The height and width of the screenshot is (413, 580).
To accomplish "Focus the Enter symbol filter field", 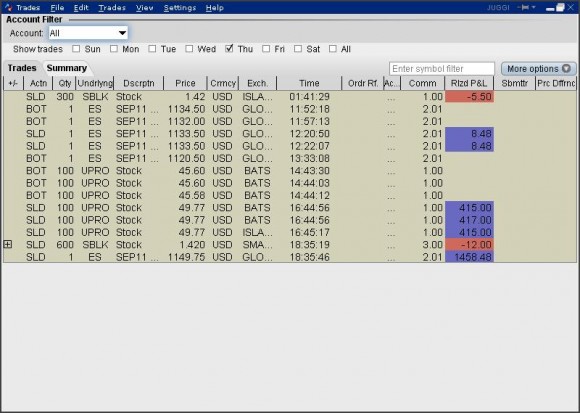I will click(442, 69).
